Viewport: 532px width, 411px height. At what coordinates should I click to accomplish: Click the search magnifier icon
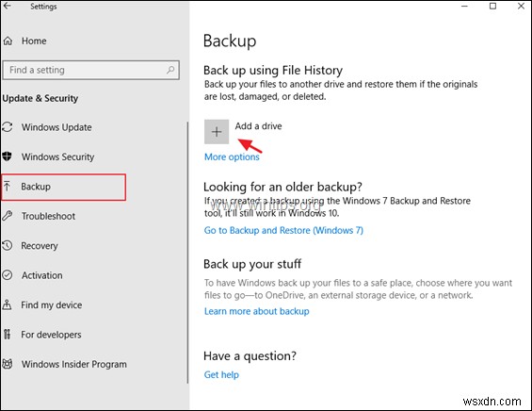(170, 70)
